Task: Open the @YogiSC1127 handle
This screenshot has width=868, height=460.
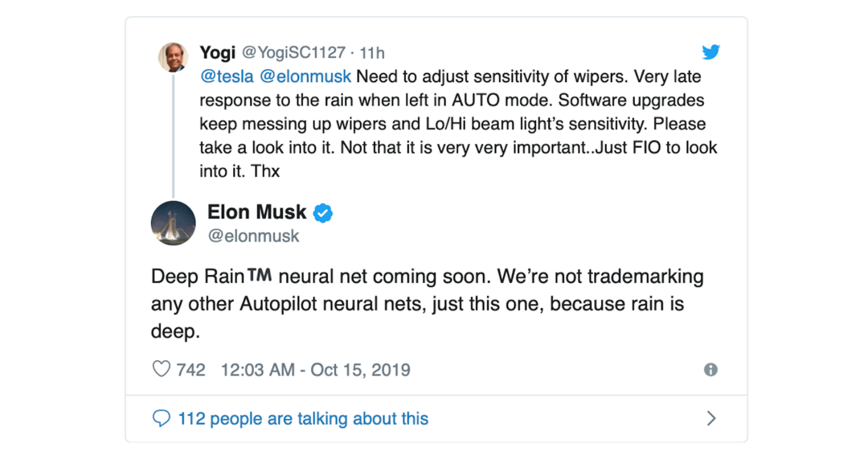Action: (x=294, y=52)
